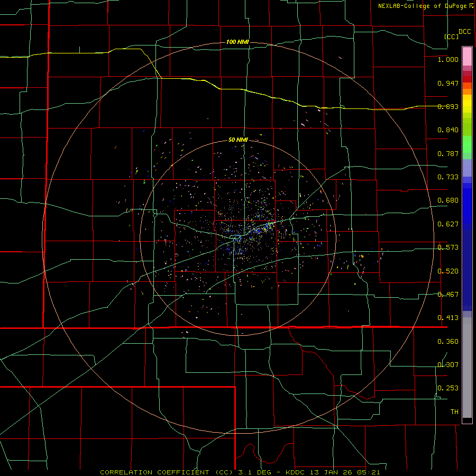Click the 0.627 color scale value

tap(448, 224)
